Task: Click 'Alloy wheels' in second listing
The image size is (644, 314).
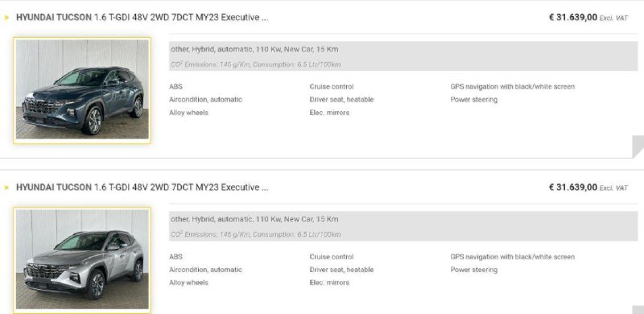Action: 188,283
